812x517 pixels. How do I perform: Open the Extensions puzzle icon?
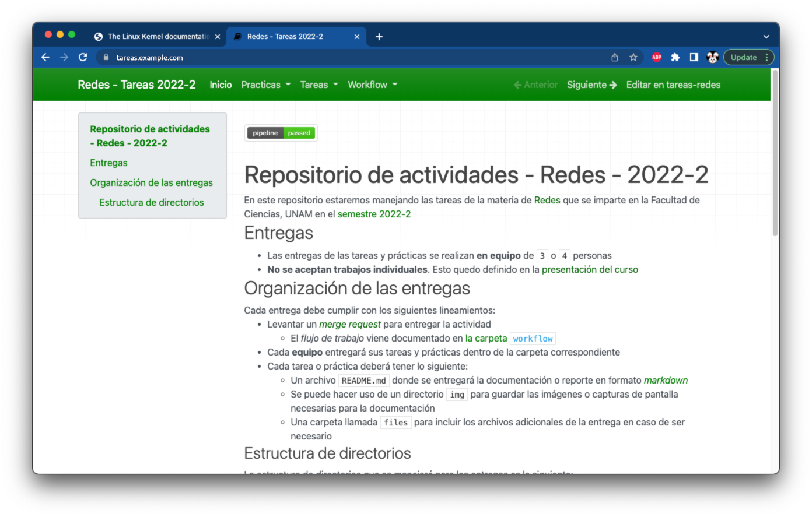coord(675,57)
